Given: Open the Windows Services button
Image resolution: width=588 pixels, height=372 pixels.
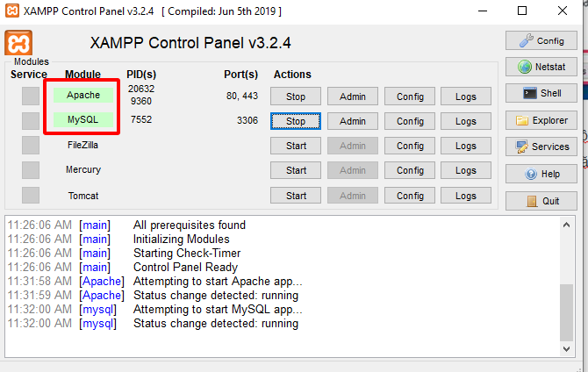Looking at the screenshot, I should tap(541, 147).
